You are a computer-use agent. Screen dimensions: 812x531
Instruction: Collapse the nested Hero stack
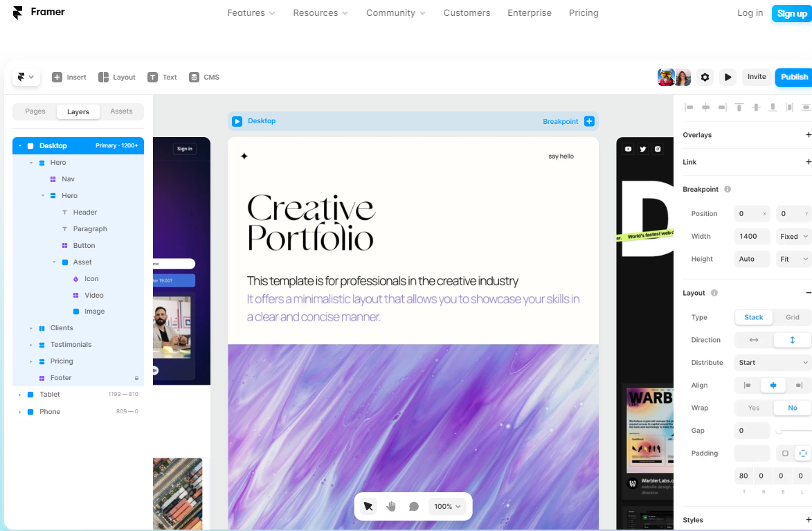(x=42, y=196)
